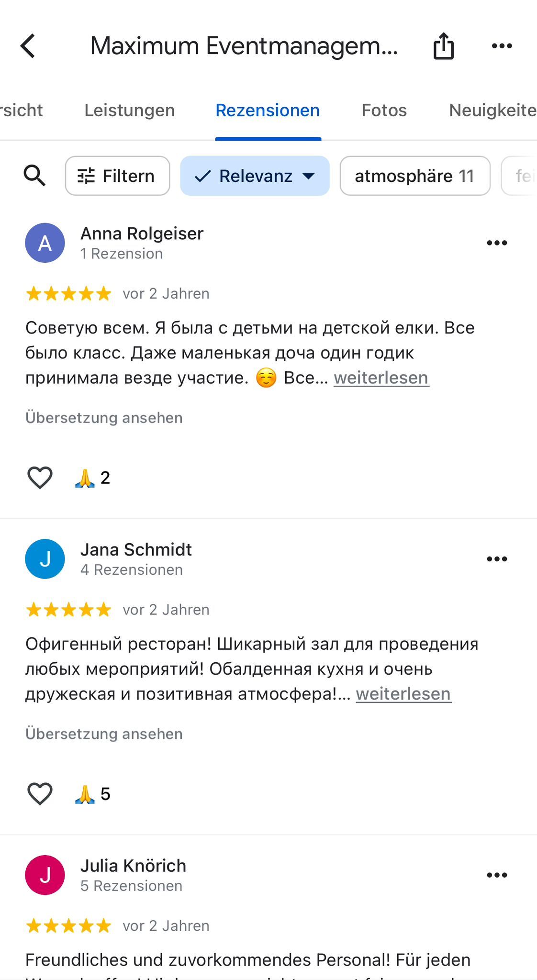The image size is (537, 980).
Task: Open options for Anna Rolgeiser's review
Action: pyautogui.click(x=497, y=243)
